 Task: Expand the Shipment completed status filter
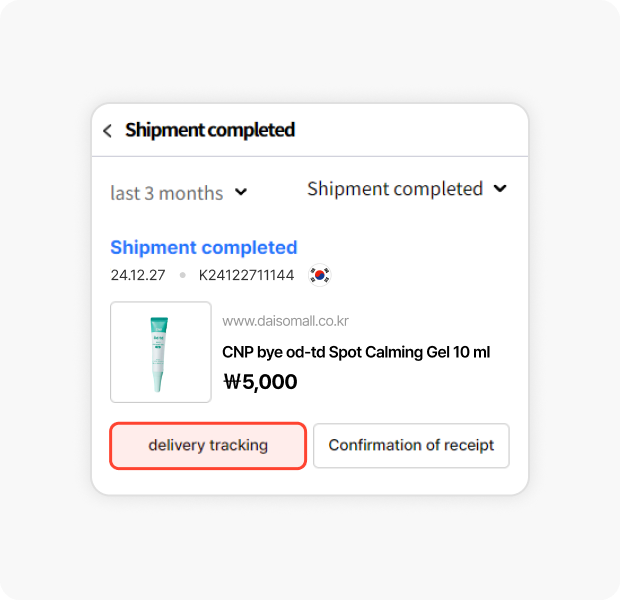click(x=395, y=189)
